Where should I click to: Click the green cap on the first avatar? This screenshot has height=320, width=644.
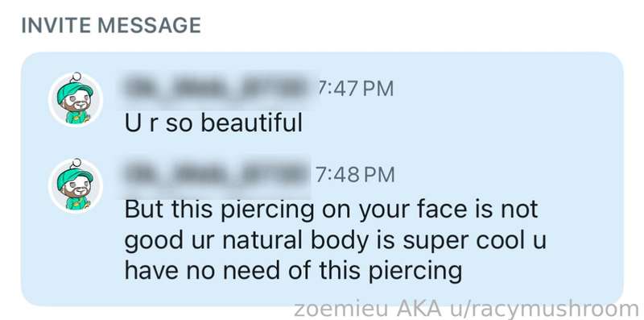click(x=73, y=91)
